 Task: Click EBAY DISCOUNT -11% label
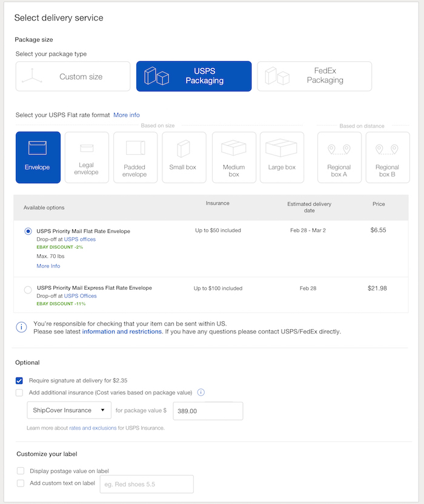[61, 304]
